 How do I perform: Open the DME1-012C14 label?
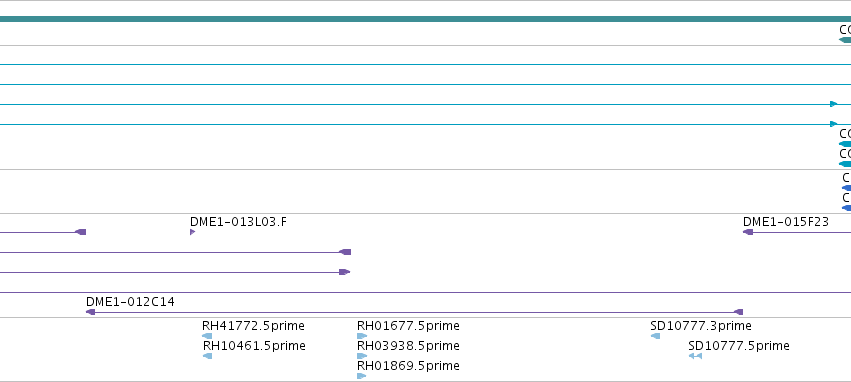[130, 302]
